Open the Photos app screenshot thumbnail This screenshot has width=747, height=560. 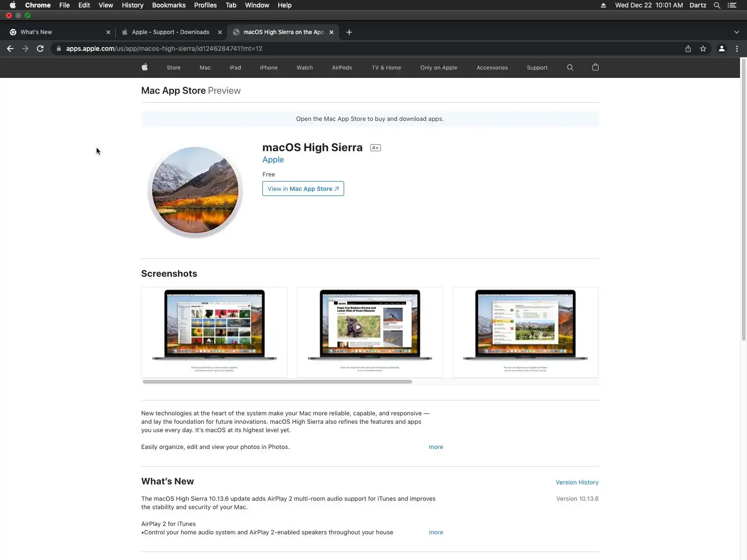[214, 332]
